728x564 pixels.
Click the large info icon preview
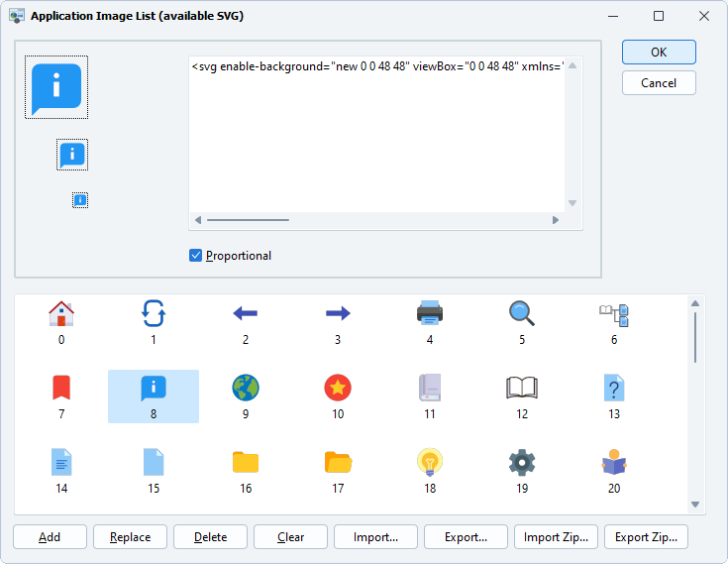pyautogui.click(x=56, y=87)
